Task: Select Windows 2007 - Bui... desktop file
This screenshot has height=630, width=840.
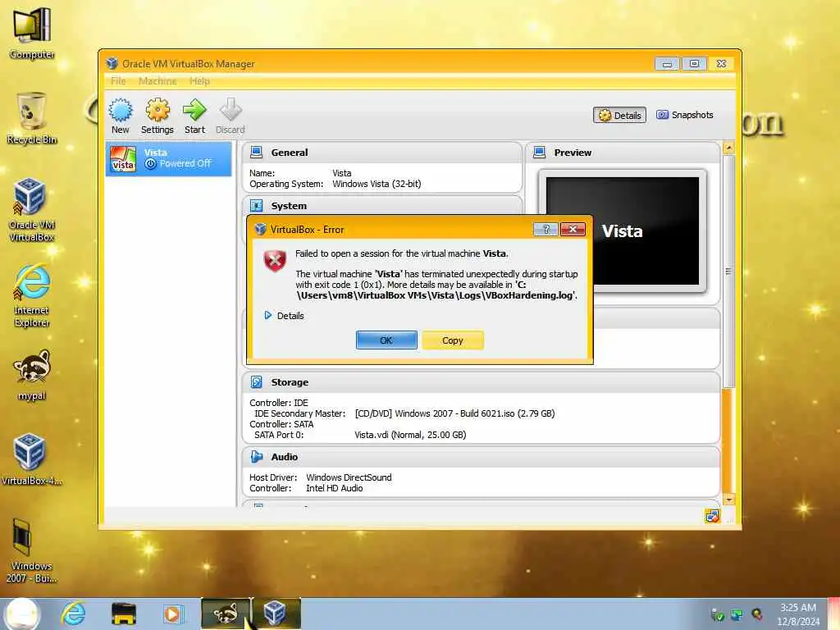Action: click(32, 550)
